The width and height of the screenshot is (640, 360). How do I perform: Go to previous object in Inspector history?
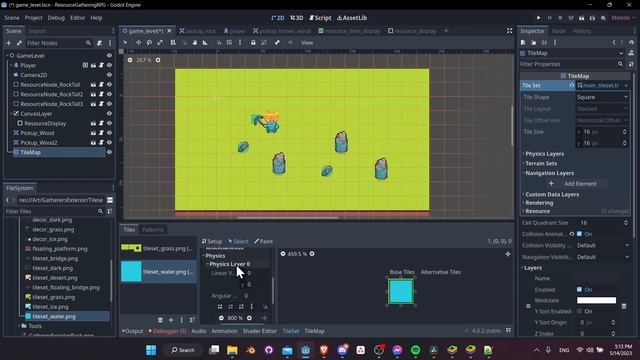click(614, 42)
